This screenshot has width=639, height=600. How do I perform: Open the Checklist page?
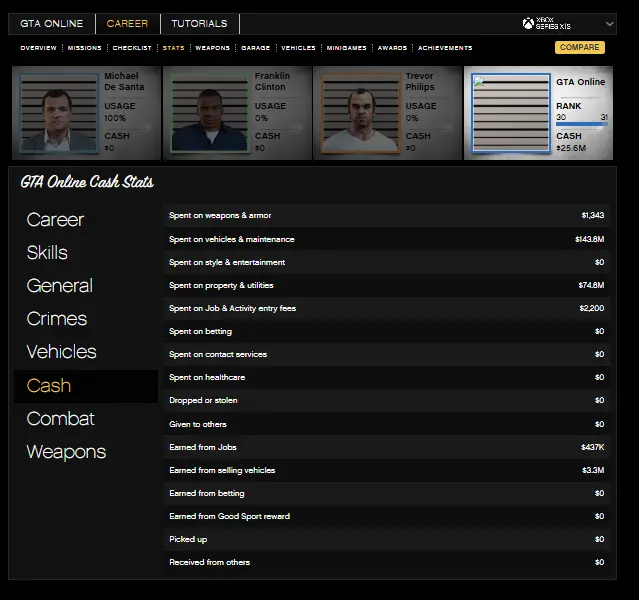pos(132,48)
